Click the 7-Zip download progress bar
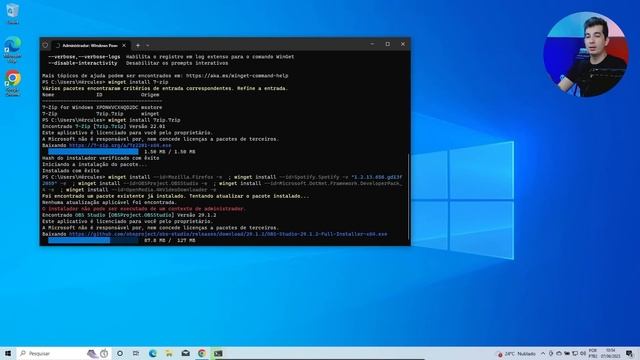 93,152
